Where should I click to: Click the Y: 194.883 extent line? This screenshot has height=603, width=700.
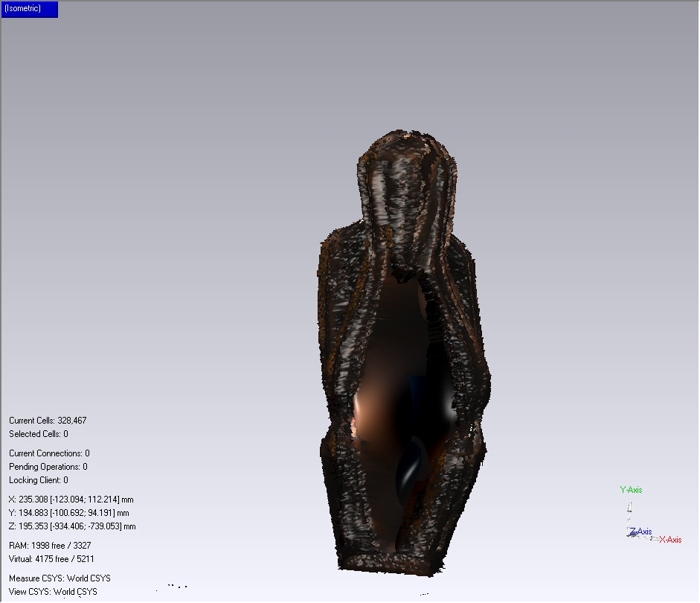(68, 513)
